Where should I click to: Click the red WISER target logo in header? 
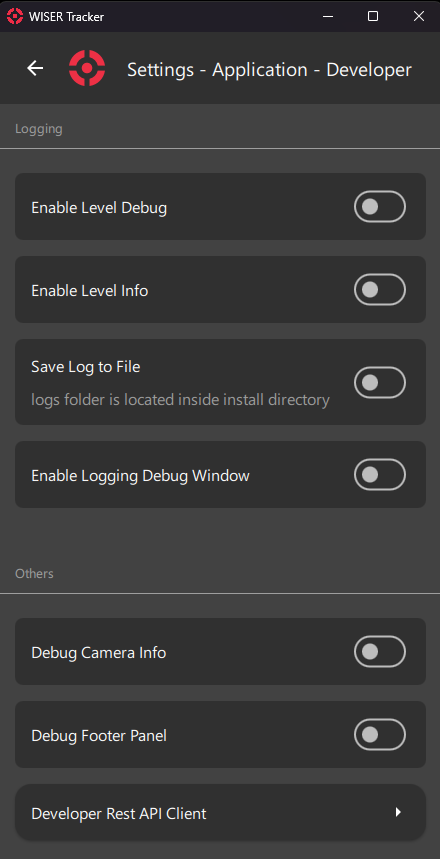[x=87, y=68]
